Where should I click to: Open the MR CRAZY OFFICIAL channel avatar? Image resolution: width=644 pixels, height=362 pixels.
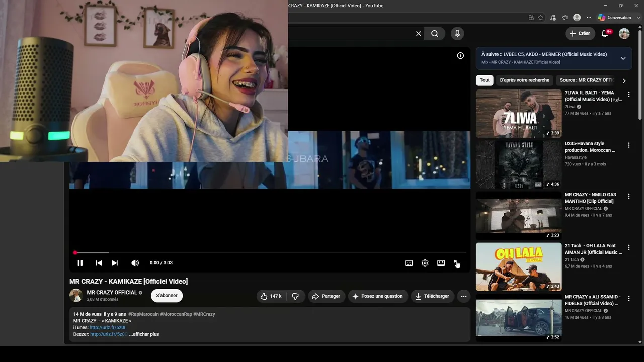(76, 296)
